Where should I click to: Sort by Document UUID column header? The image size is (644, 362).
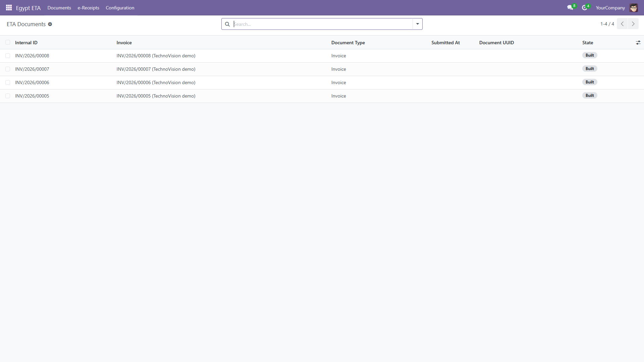[x=496, y=43]
